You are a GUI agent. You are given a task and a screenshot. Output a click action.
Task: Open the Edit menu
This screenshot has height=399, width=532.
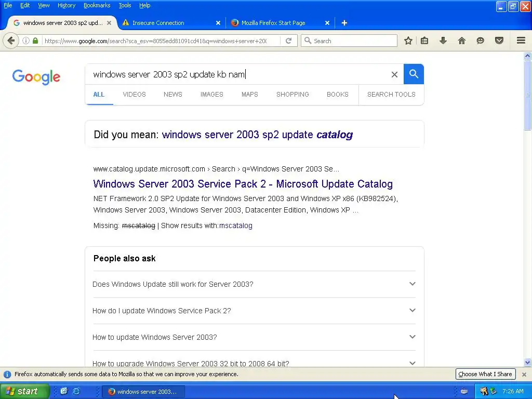coord(25,5)
